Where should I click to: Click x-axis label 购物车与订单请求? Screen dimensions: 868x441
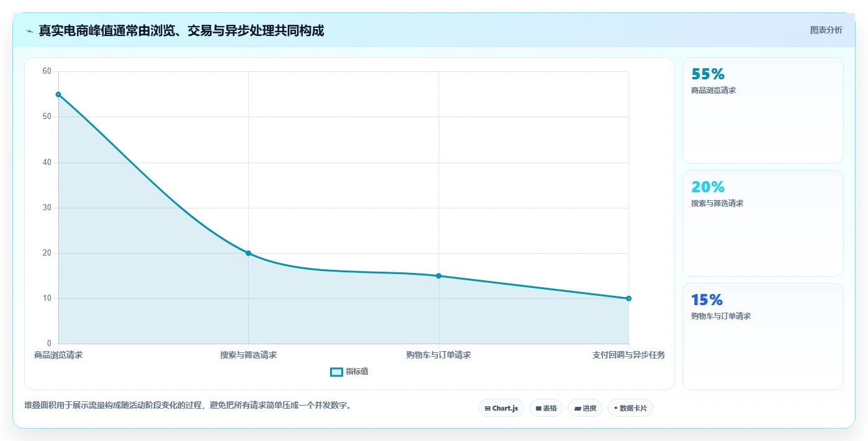pyautogui.click(x=439, y=355)
